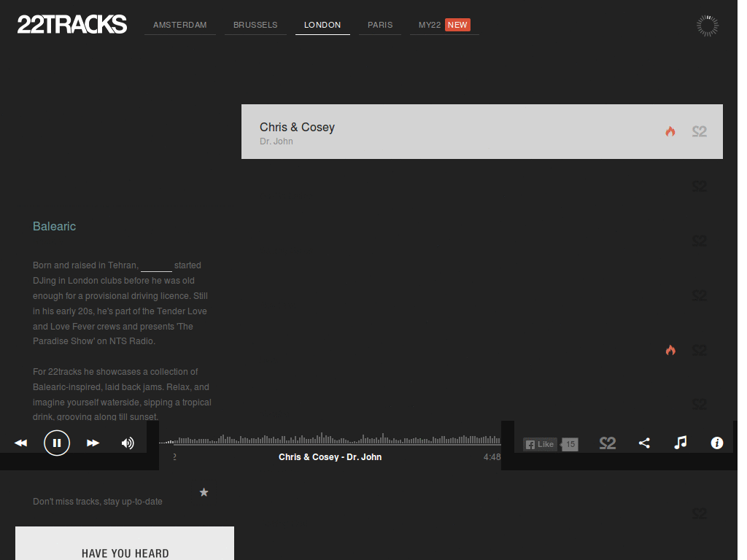Pause the playing track
Image resolution: width=747 pixels, height=560 pixels.
point(57,443)
